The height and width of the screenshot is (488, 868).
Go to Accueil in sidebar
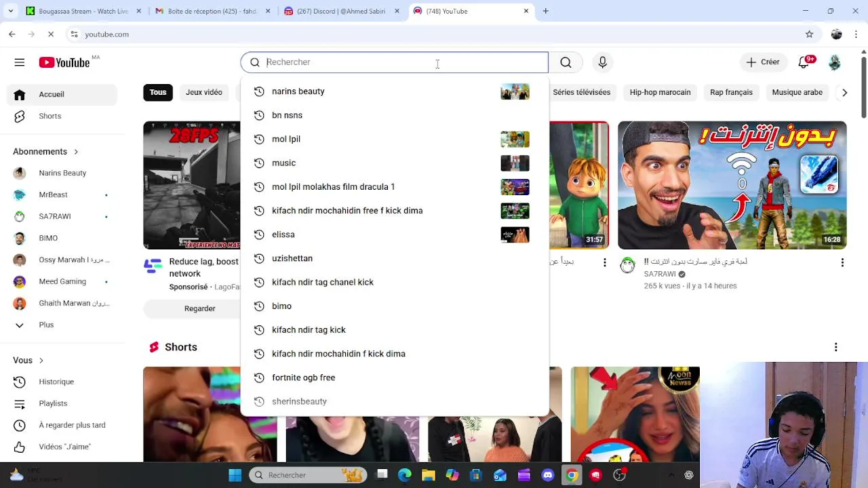(x=62, y=94)
